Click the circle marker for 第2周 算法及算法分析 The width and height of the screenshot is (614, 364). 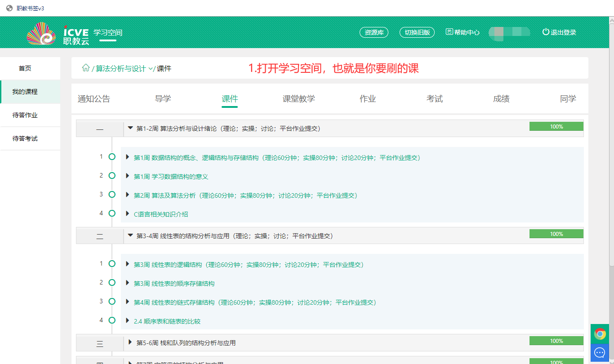pyautogui.click(x=112, y=195)
